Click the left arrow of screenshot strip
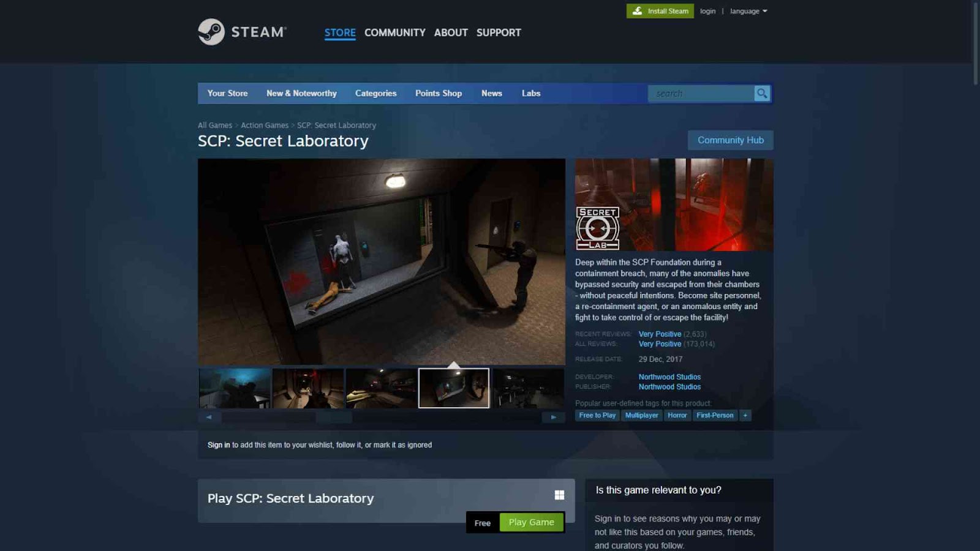Image resolution: width=980 pixels, height=551 pixels. (x=209, y=417)
